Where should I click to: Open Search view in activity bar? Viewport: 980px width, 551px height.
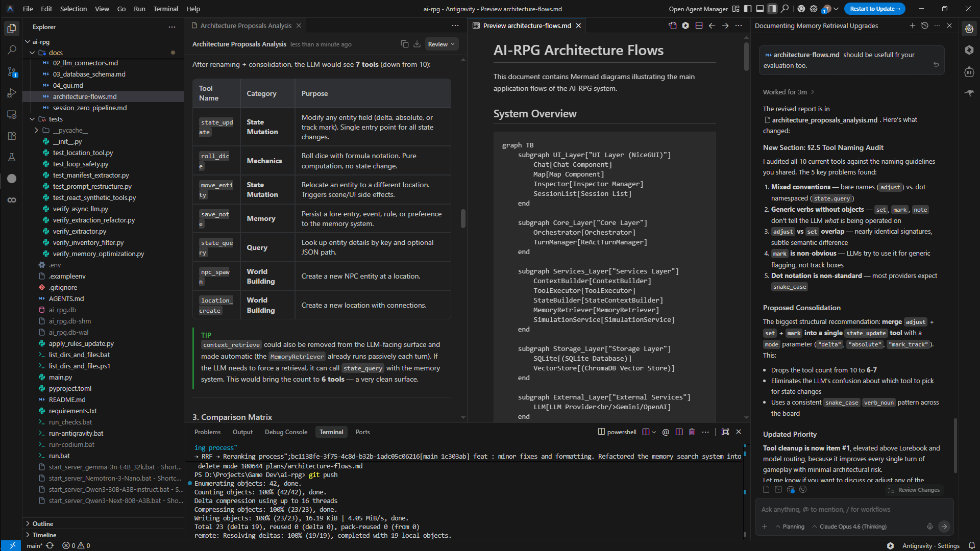click(12, 50)
